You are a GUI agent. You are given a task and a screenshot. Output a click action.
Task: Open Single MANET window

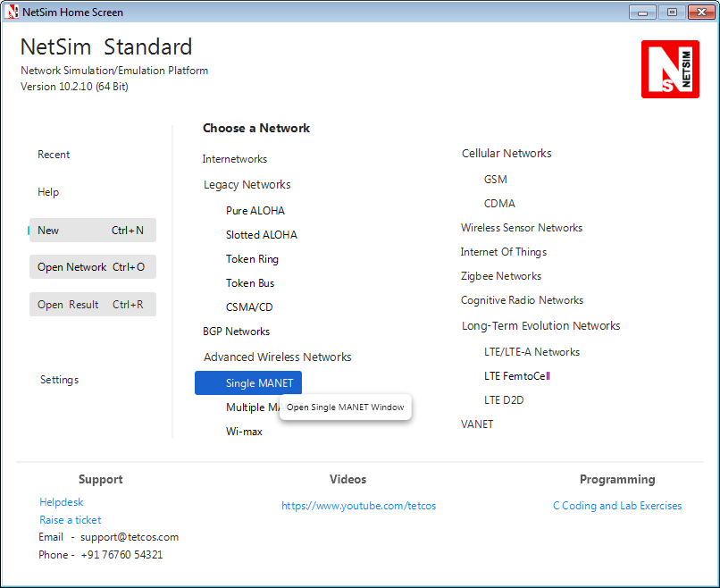(248, 382)
